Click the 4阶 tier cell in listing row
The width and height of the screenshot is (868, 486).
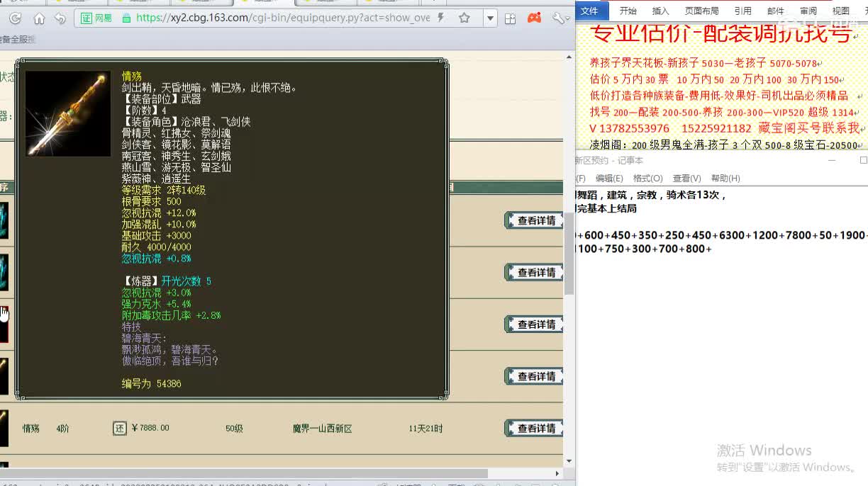pyautogui.click(x=63, y=429)
